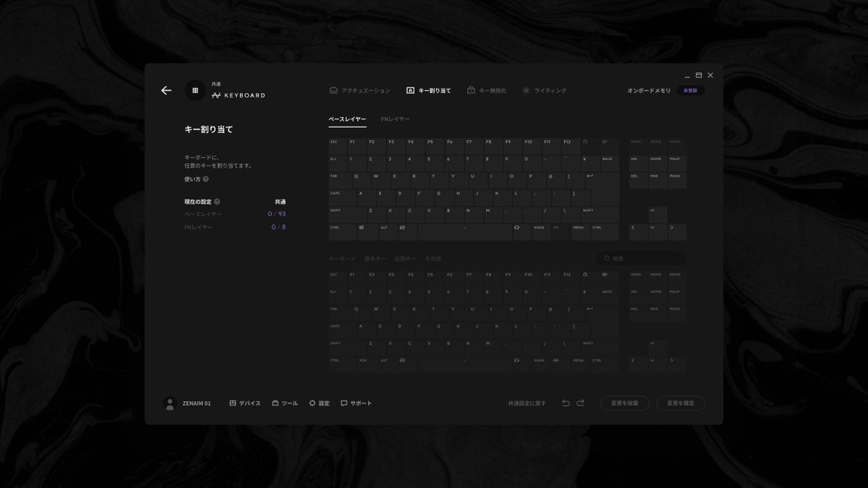Viewport: 868px width, 488px height.
Task: Select the その他 key category tab
Action: pyautogui.click(x=432, y=258)
